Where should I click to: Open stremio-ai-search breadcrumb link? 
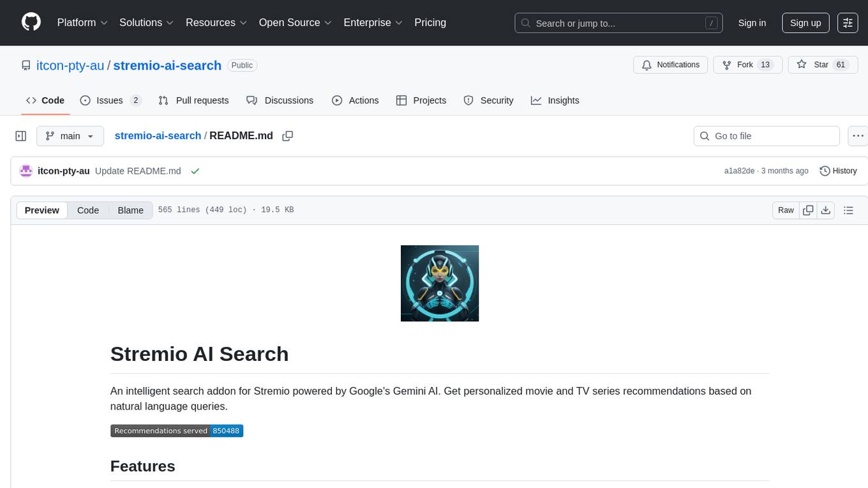coord(158,135)
